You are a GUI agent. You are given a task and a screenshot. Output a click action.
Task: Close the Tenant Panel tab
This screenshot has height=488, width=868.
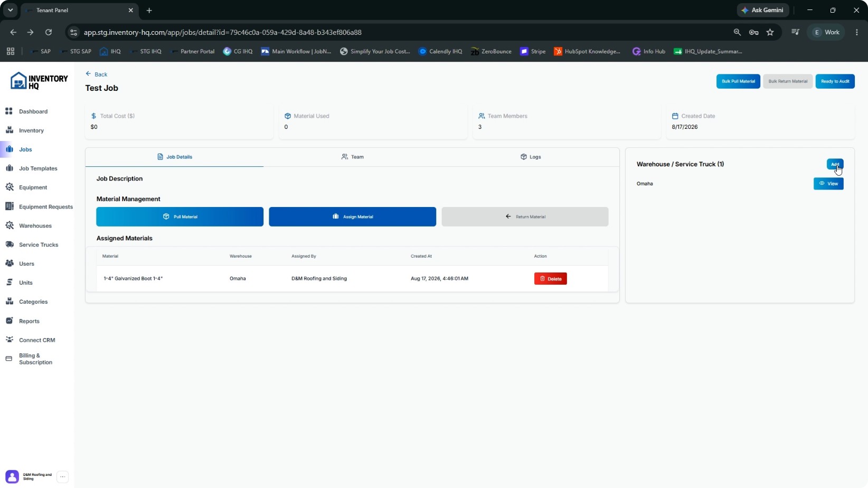pyautogui.click(x=130, y=10)
